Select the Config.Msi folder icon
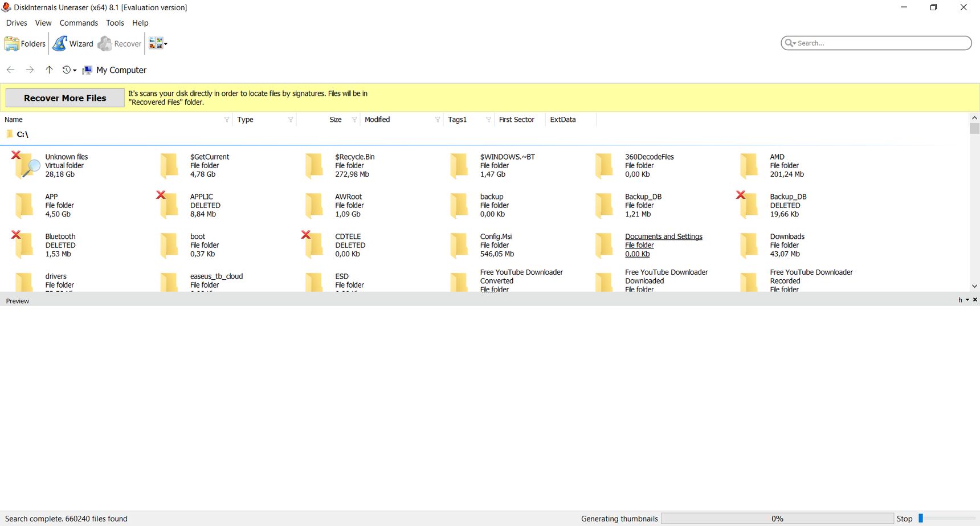 point(459,245)
